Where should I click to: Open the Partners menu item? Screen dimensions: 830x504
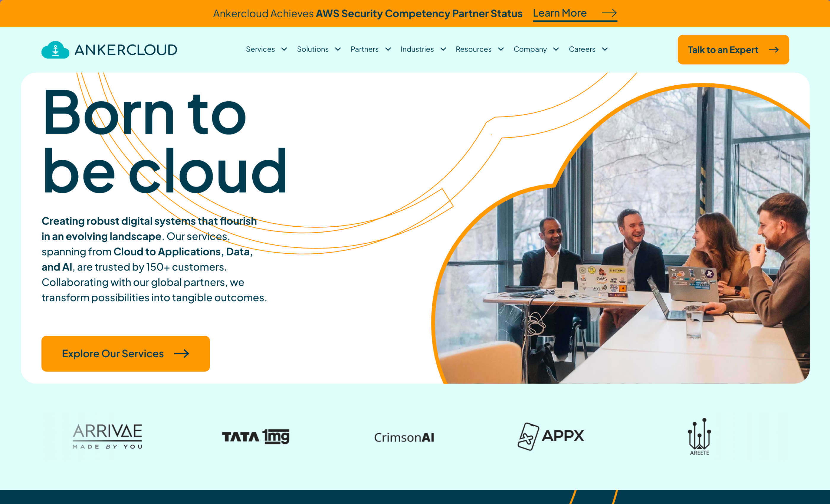click(364, 49)
